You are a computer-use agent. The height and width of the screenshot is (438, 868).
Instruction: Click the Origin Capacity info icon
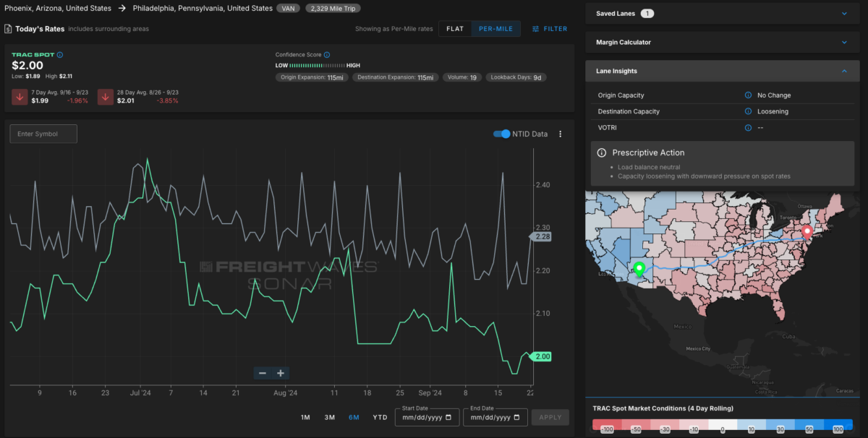(x=748, y=95)
